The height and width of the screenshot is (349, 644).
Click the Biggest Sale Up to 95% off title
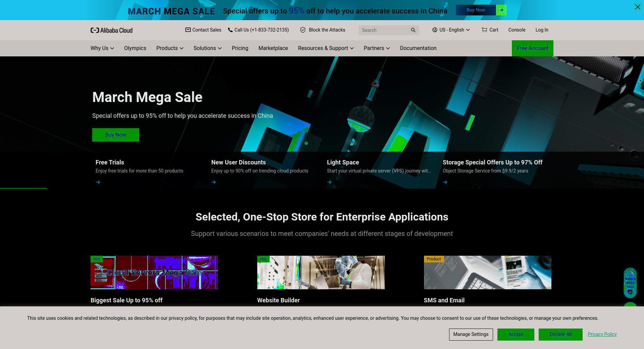point(126,300)
